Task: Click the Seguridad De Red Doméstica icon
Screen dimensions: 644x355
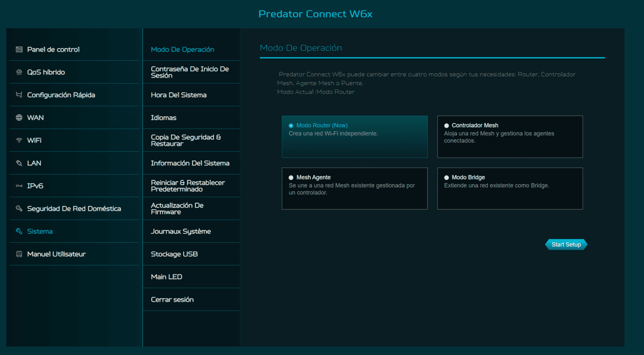Action: 19,209
